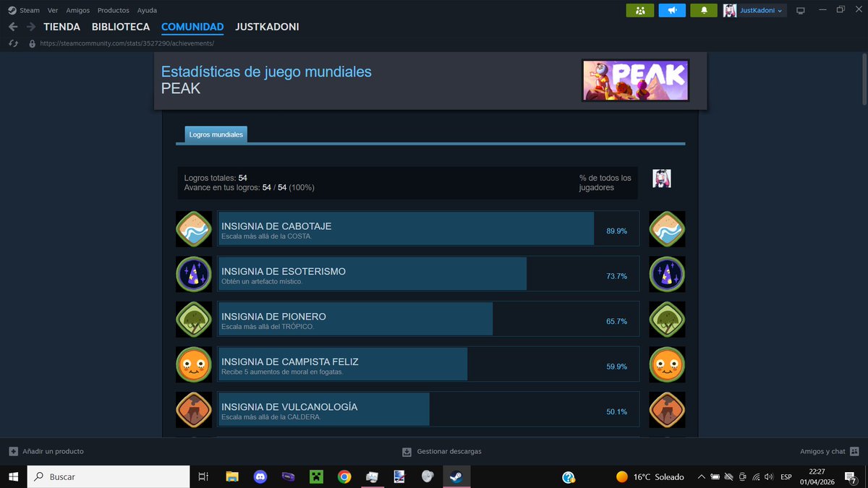Open the Ayuda menu

pos(147,10)
